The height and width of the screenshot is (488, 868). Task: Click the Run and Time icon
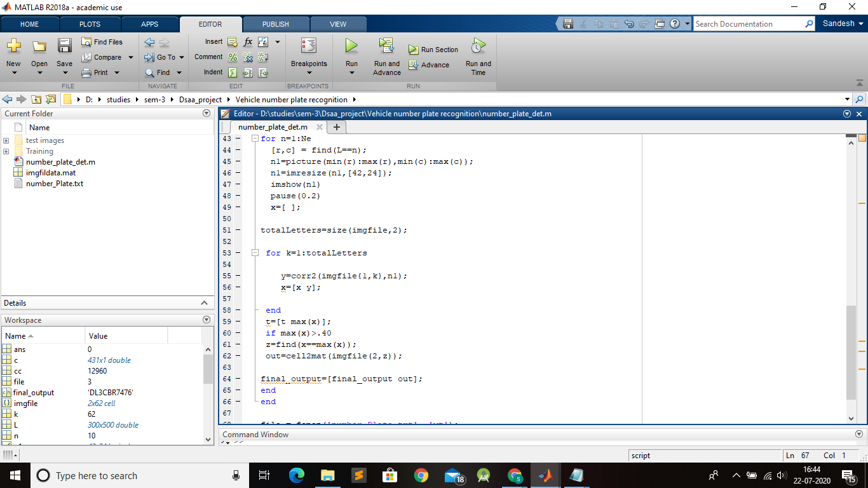point(478,46)
